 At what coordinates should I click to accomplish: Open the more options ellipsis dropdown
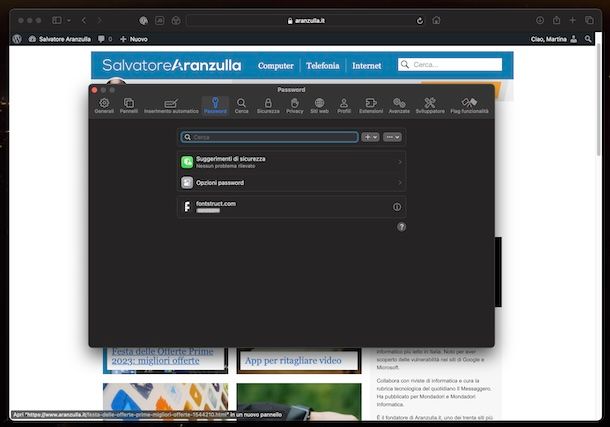[x=392, y=137]
